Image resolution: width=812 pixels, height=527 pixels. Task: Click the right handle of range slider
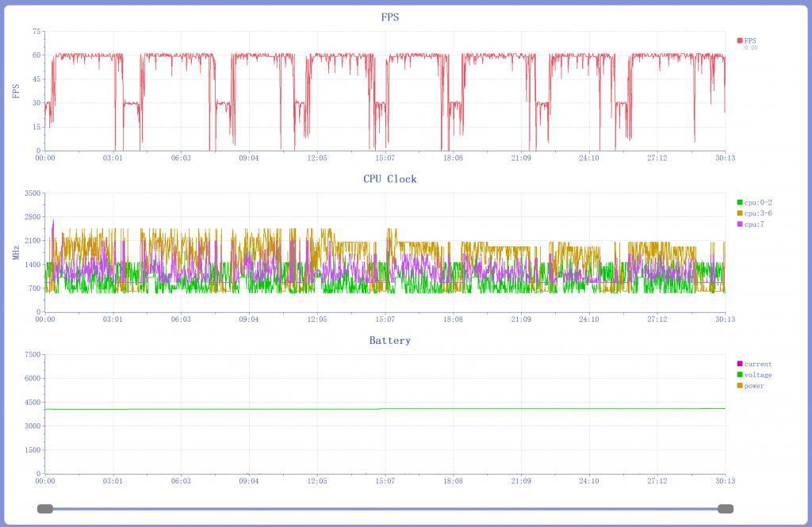coord(725,509)
